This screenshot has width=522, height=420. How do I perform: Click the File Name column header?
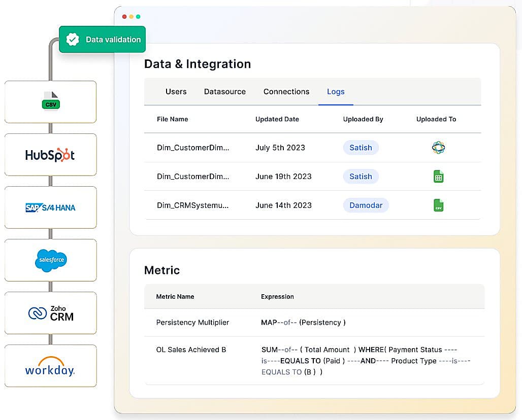[173, 119]
